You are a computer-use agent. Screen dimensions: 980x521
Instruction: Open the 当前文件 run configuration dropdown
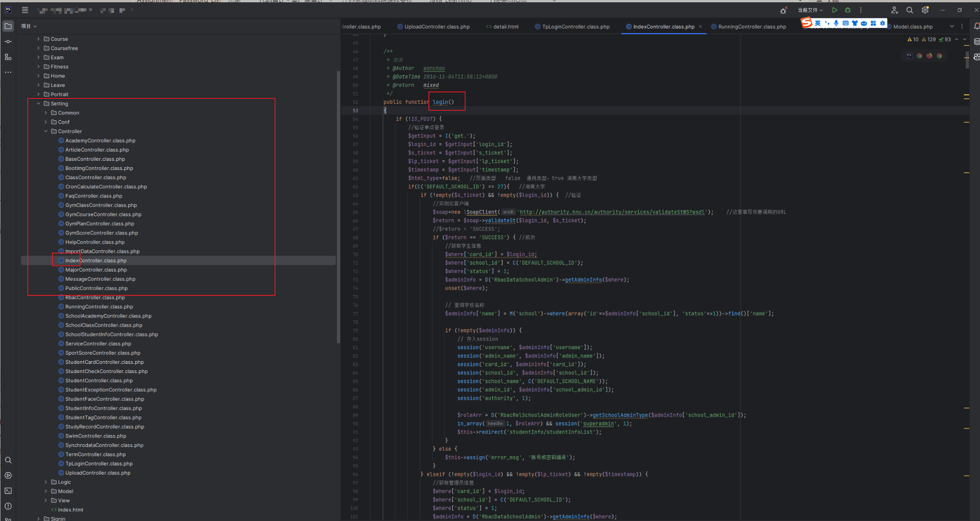tap(810, 10)
